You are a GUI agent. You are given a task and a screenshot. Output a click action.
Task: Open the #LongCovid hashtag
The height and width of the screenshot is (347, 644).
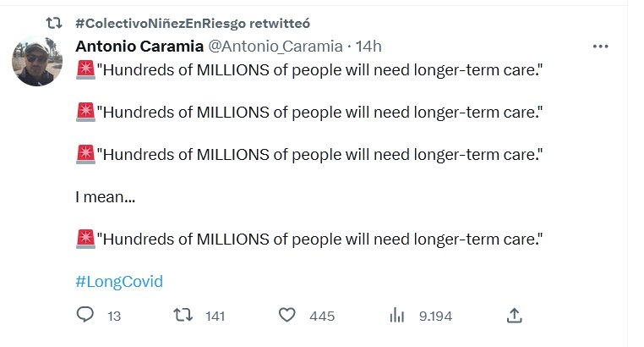tap(118, 282)
